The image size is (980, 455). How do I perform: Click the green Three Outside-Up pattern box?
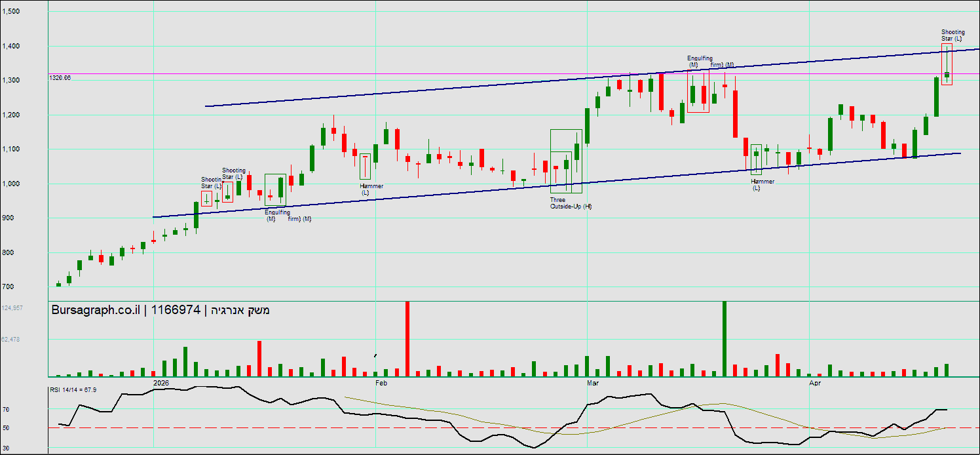pos(566,161)
